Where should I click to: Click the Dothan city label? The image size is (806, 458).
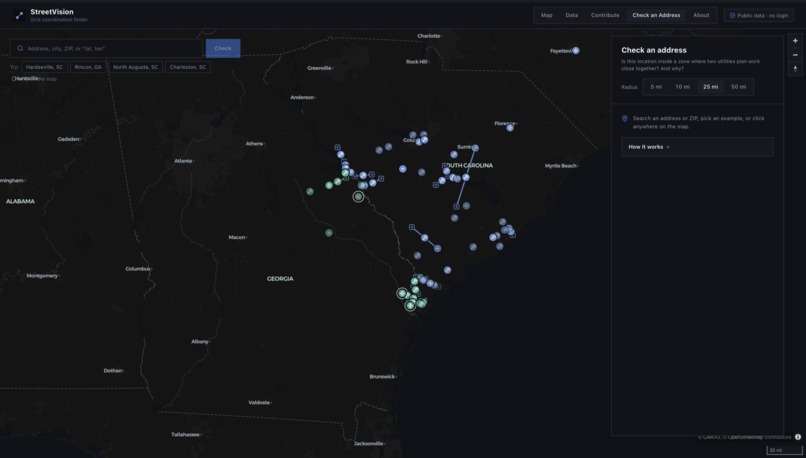click(x=113, y=371)
